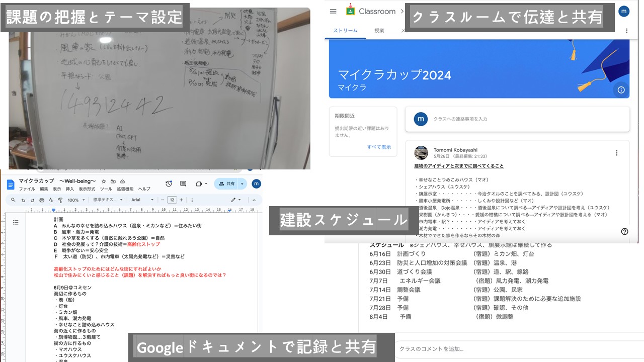The height and width of the screenshot is (362, 644).
Task: Decrease font size with minus button
Action: (x=163, y=200)
